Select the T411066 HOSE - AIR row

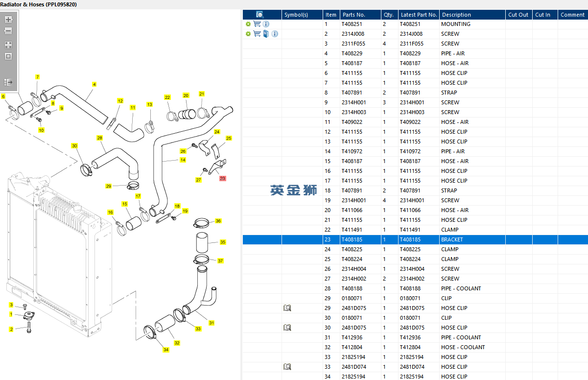tap(415, 210)
